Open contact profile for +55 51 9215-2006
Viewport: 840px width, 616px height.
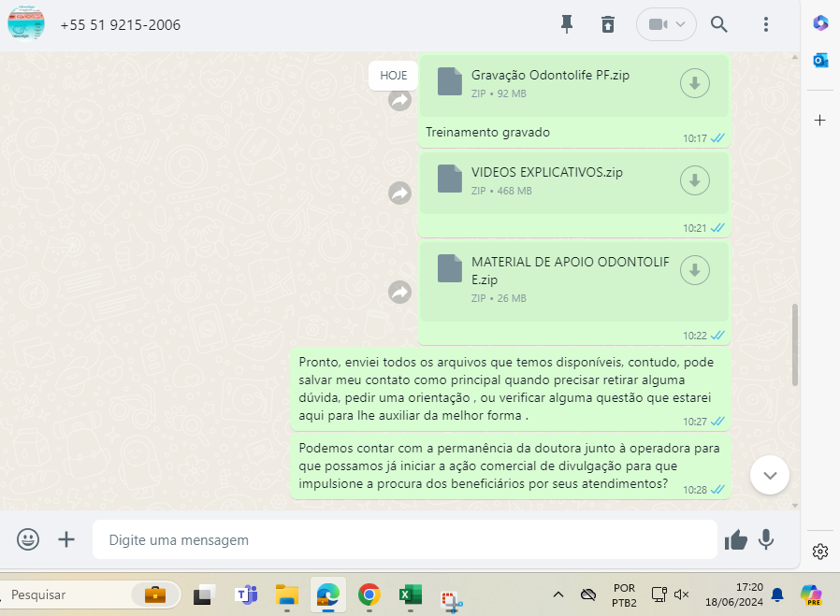121,25
